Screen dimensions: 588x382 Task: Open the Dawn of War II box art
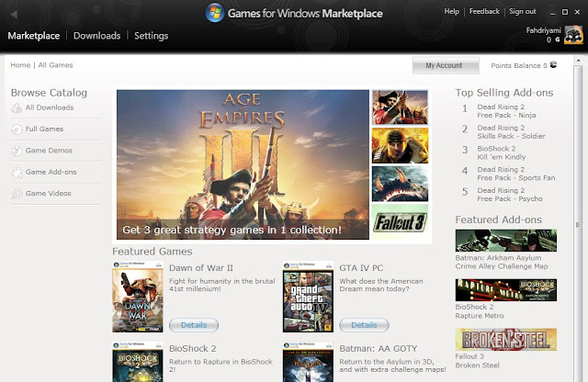click(138, 297)
